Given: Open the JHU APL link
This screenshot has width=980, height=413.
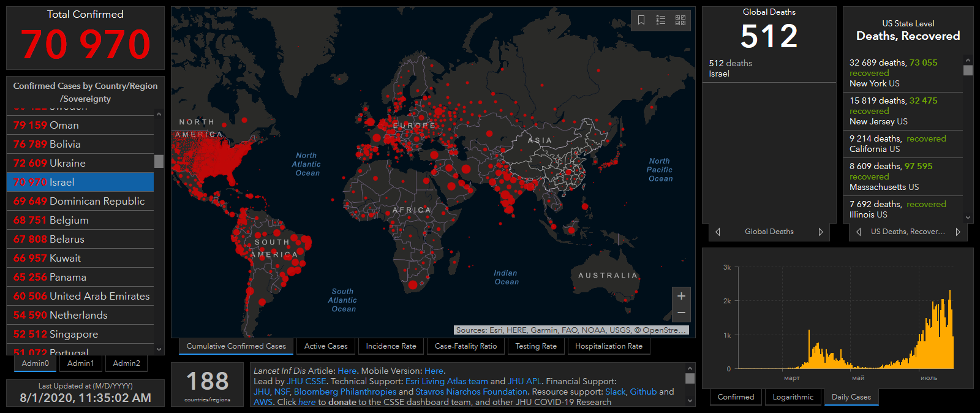Looking at the screenshot, I should pos(524,381).
